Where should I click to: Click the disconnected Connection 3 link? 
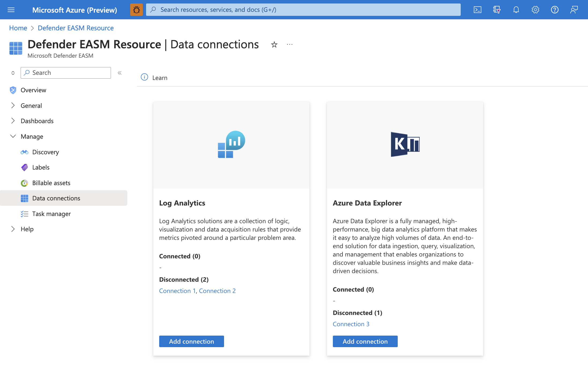click(x=351, y=324)
